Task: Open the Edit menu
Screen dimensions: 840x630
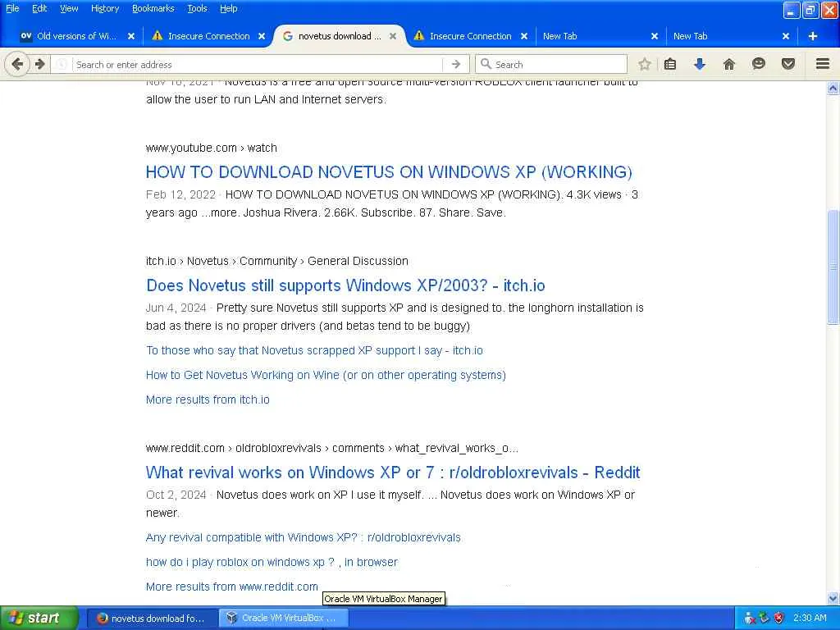Action: [39, 8]
